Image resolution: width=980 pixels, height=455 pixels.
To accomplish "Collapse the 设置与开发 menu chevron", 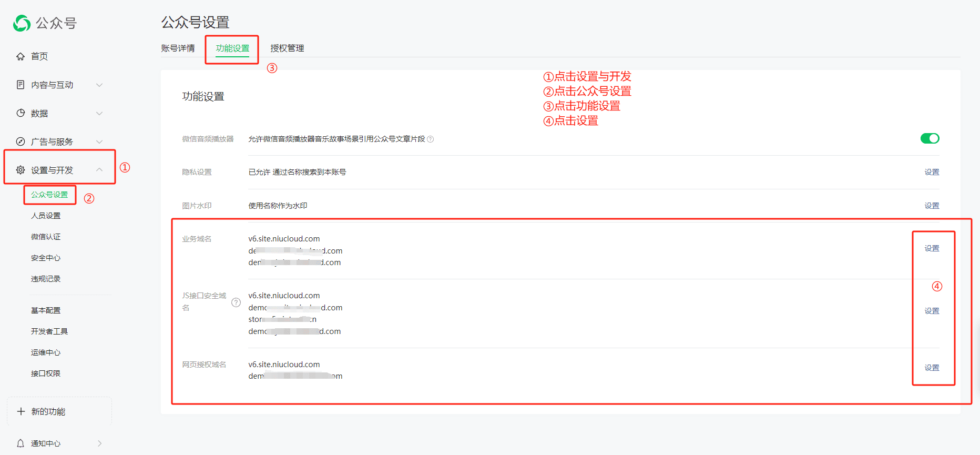I will tap(99, 170).
